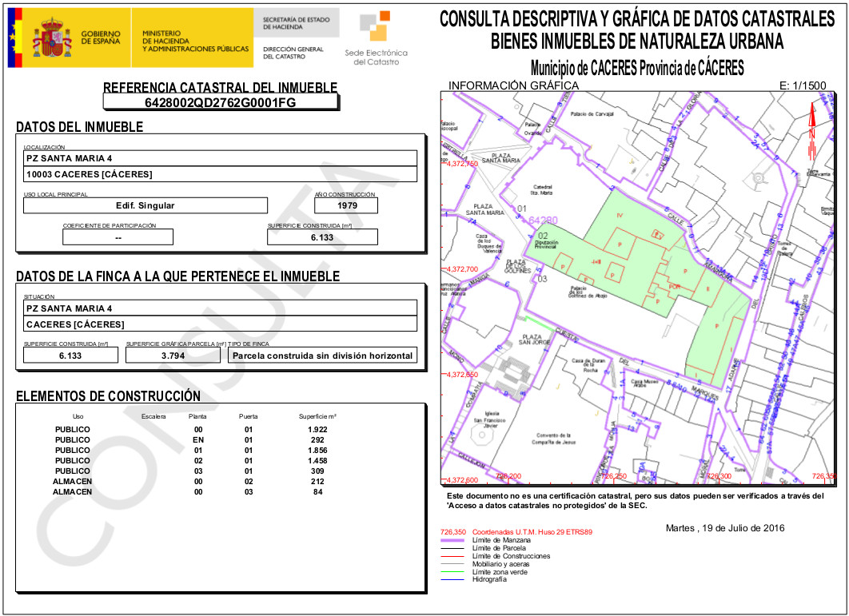Click the Edif. Singular use field
Image resolution: width=849 pixels, height=616 pixels.
coord(145,205)
